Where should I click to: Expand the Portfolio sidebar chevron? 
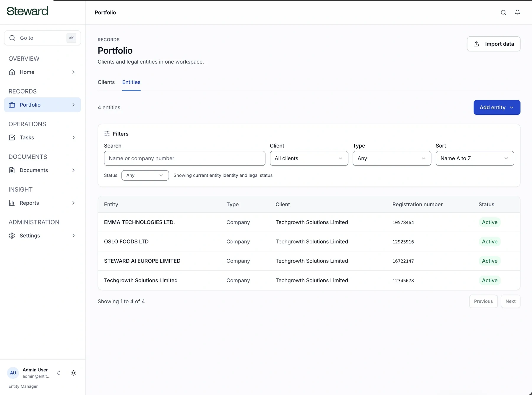[x=74, y=105]
